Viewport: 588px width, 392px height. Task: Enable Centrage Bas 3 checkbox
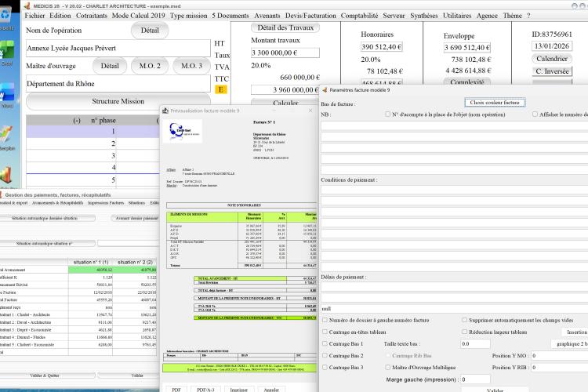325,367
